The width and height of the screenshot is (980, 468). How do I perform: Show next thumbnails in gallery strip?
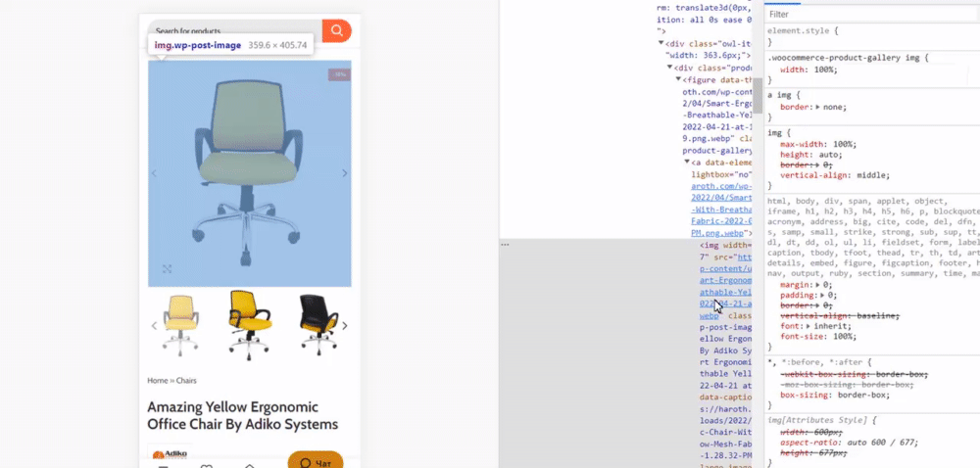[x=344, y=326]
